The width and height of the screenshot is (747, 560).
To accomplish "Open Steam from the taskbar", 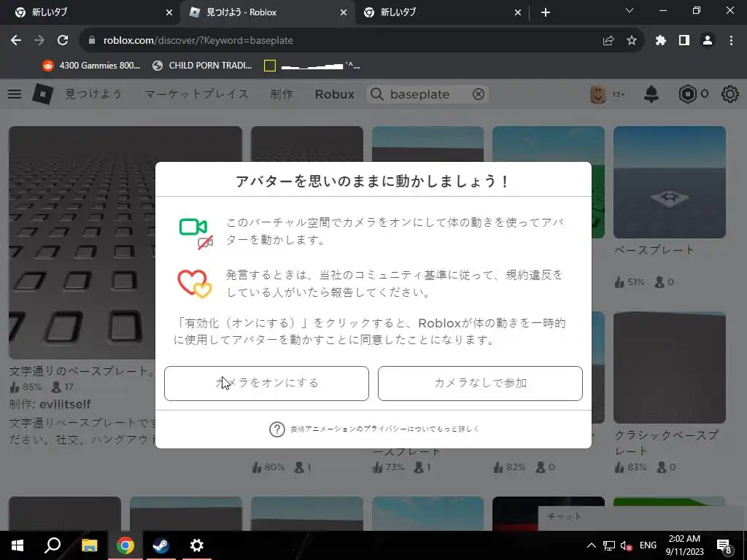I will click(x=160, y=545).
